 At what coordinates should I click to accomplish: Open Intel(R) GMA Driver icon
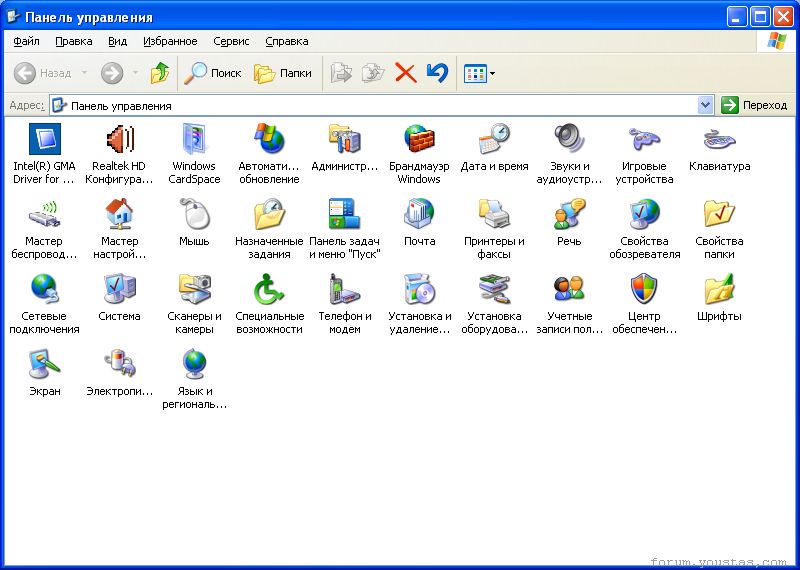click(44, 139)
